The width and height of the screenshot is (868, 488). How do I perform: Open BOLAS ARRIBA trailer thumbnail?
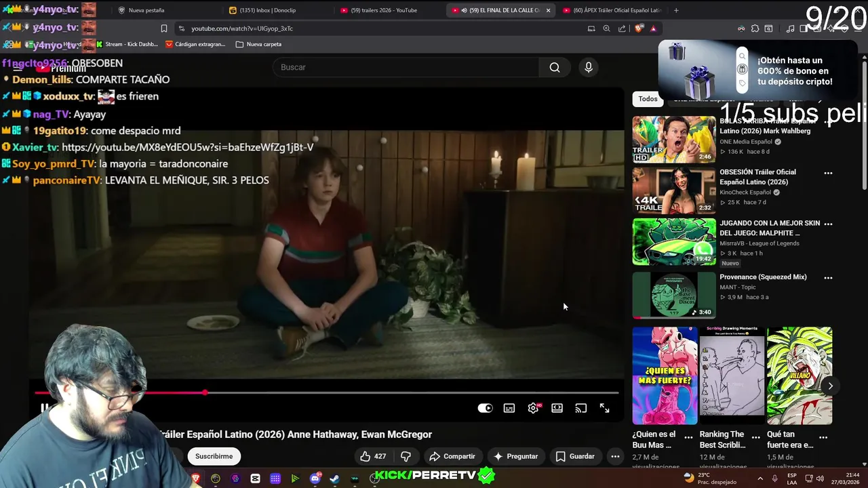click(674, 139)
